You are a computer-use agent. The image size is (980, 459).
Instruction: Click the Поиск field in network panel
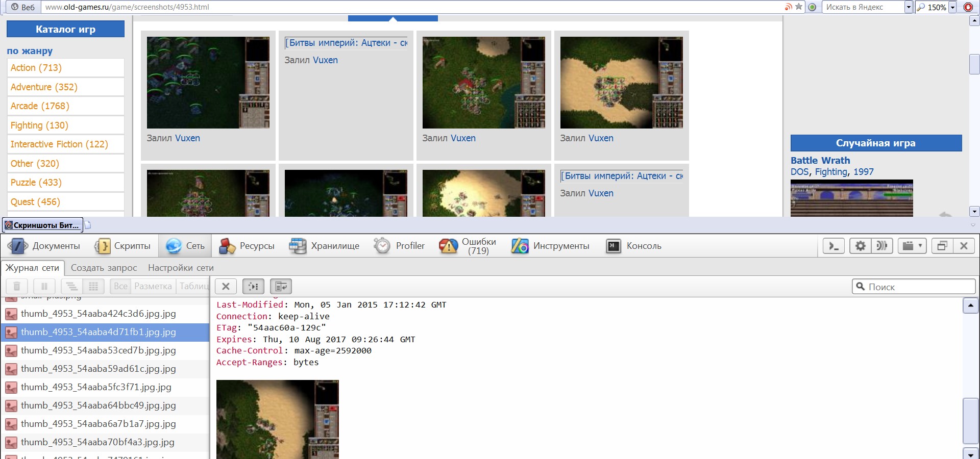click(x=914, y=287)
